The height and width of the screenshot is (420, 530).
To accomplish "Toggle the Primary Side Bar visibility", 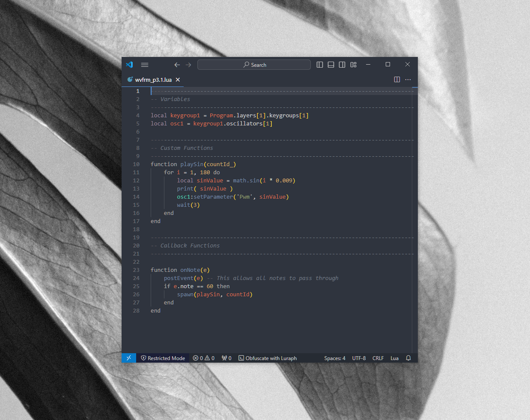I will (x=319, y=64).
